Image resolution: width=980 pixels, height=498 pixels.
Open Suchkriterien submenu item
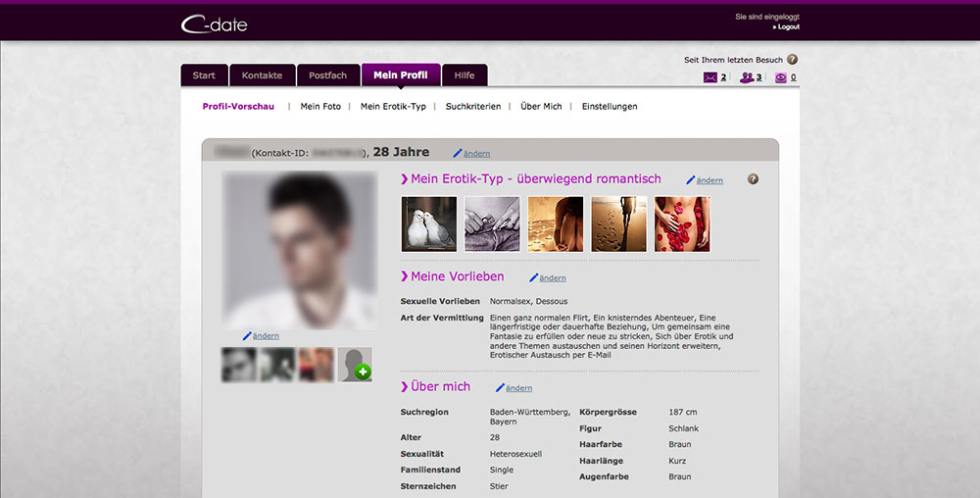point(472,106)
